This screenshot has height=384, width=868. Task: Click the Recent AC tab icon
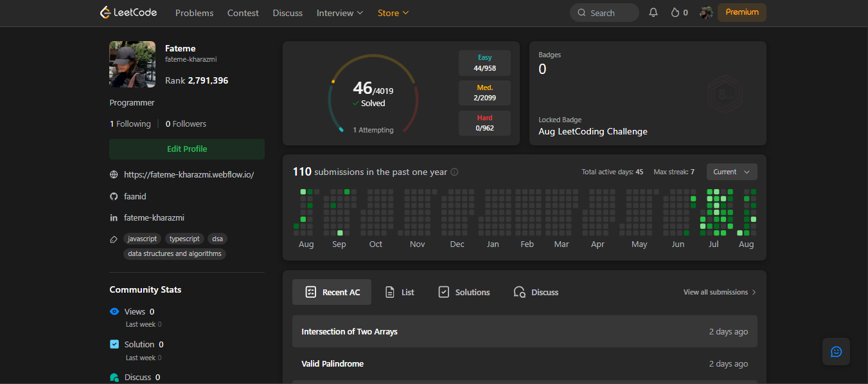(x=310, y=292)
